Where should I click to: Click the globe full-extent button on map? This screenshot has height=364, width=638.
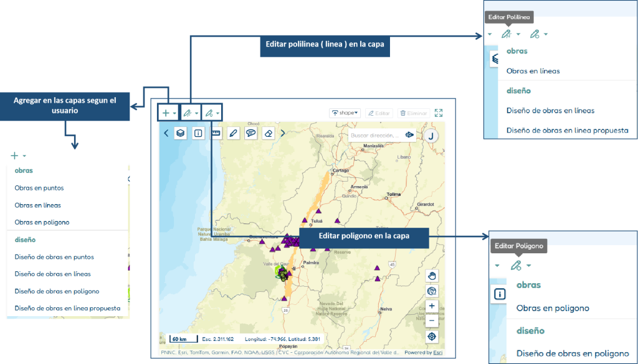432,291
